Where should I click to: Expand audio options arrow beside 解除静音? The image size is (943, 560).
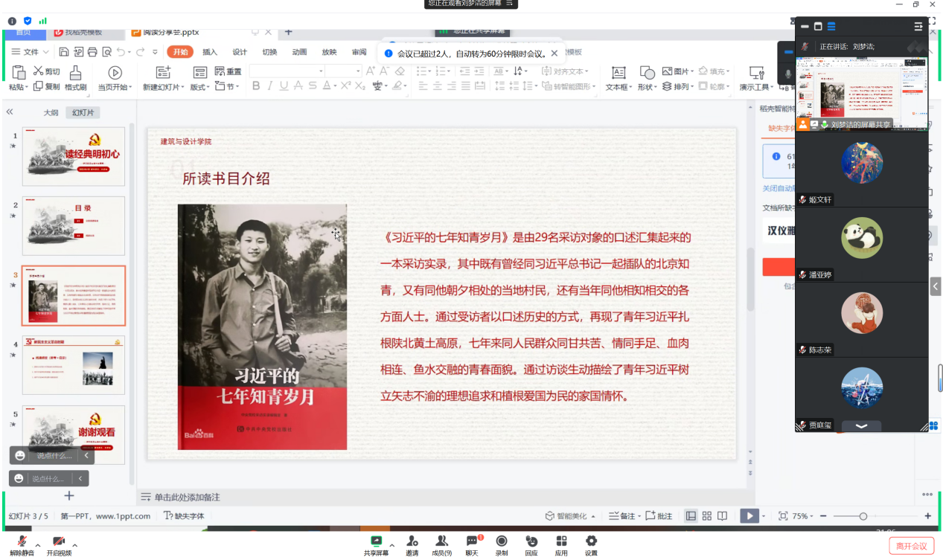(38, 545)
